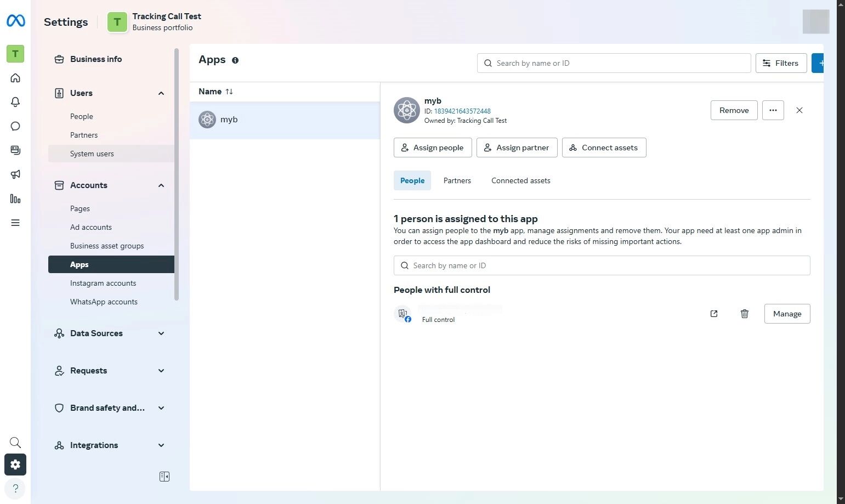This screenshot has height=504, width=845.
Task: Click the Manage button for full control
Action: 787,314
